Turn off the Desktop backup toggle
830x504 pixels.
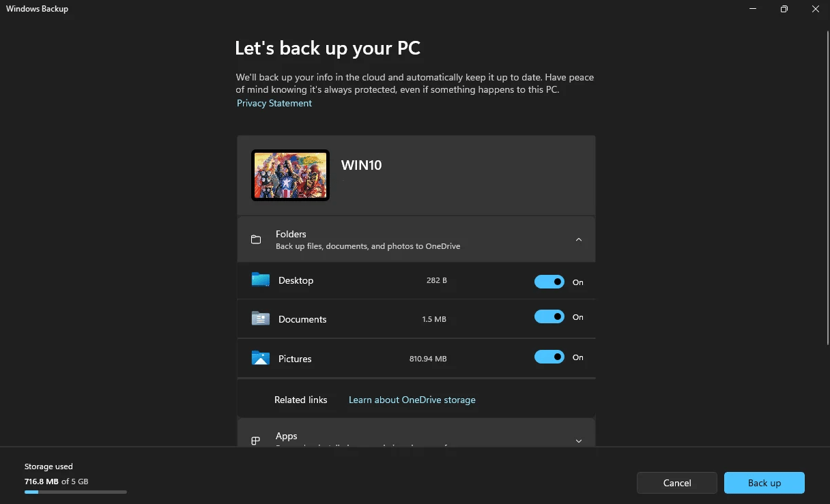[x=549, y=282]
